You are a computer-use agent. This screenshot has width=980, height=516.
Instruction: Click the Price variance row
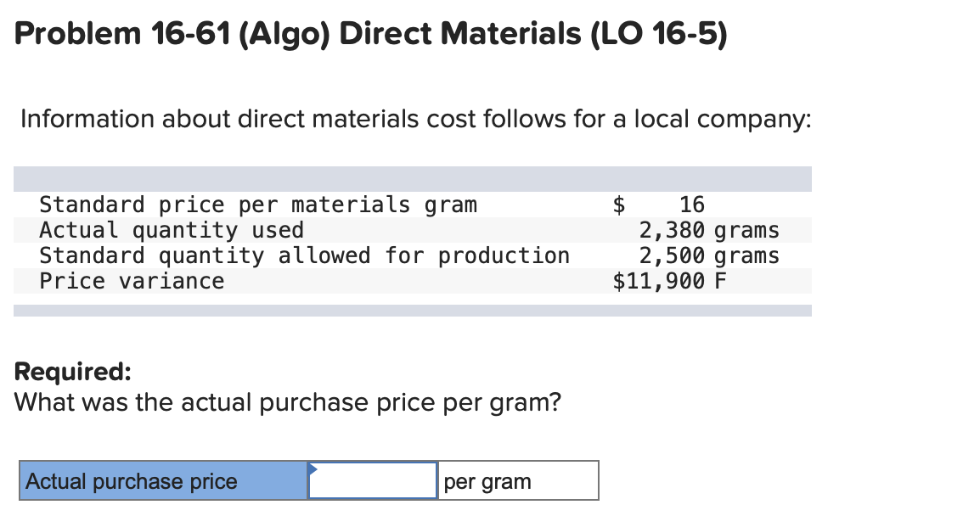[132, 280]
